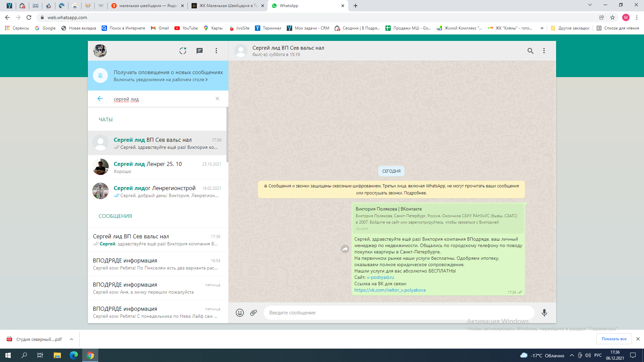The image size is (644, 362).
Task: Open the left panel three-dot menu
Action: (216, 51)
